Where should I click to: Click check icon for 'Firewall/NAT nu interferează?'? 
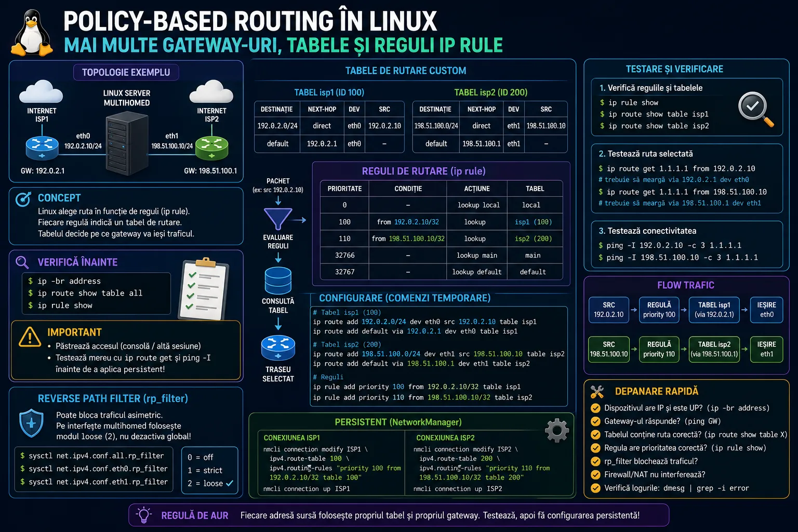point(595,474)
